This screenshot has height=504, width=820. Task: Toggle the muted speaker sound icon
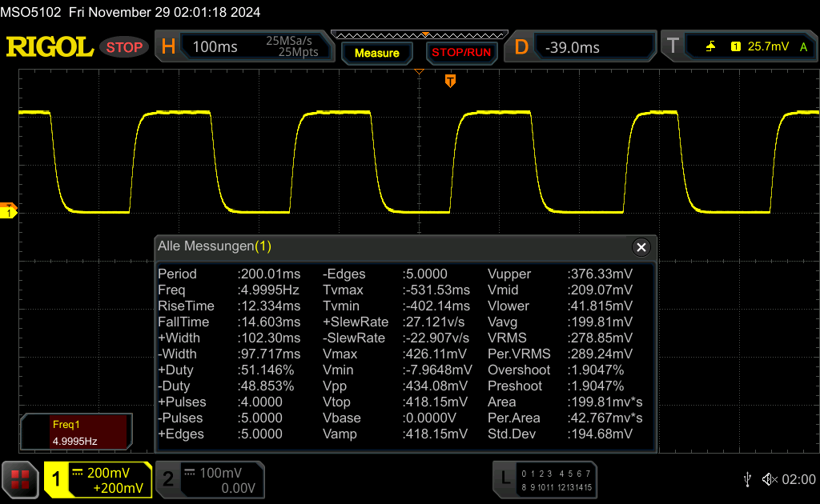770,479
